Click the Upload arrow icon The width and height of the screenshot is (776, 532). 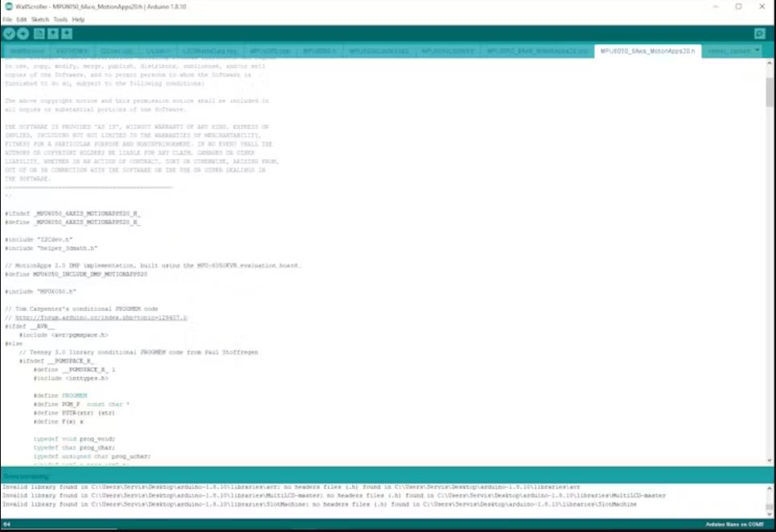pos(23,34)
